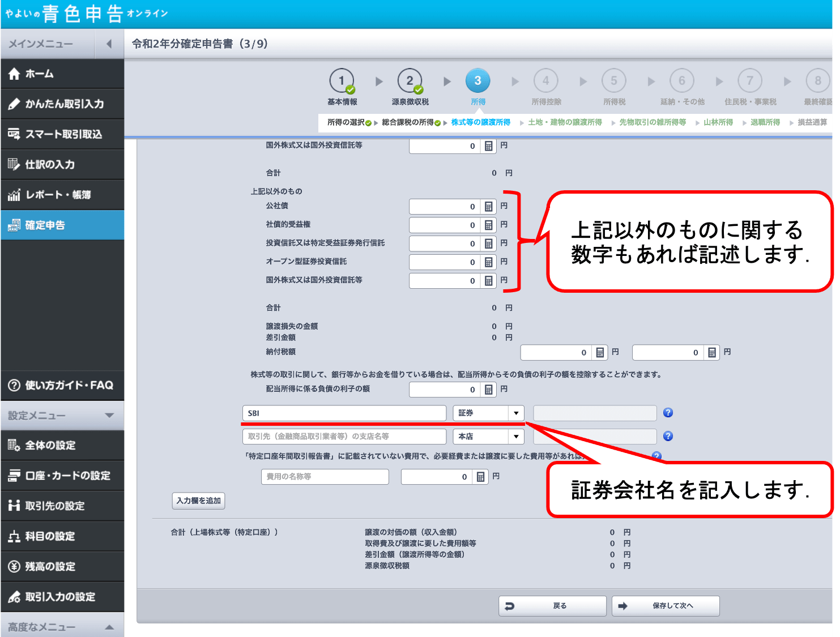Go to step 4 所得控除
This screenshot has width=840, height=637.
[546, 87]
